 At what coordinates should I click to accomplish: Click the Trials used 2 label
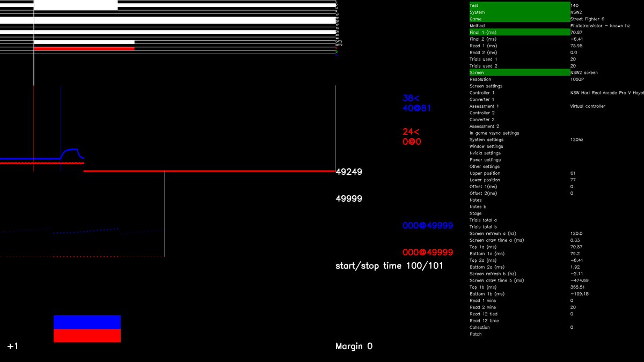pos(484,66)
